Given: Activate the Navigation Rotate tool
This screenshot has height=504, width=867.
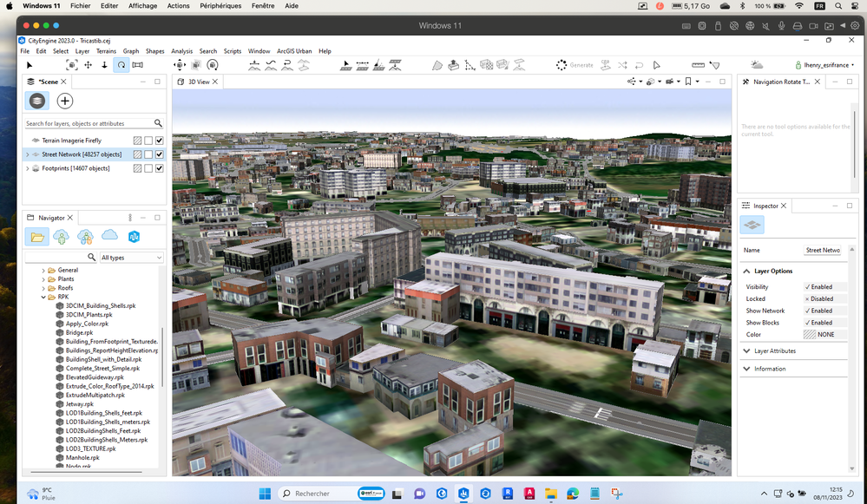Looking at the screenshot, I should (x=121, y=65).
